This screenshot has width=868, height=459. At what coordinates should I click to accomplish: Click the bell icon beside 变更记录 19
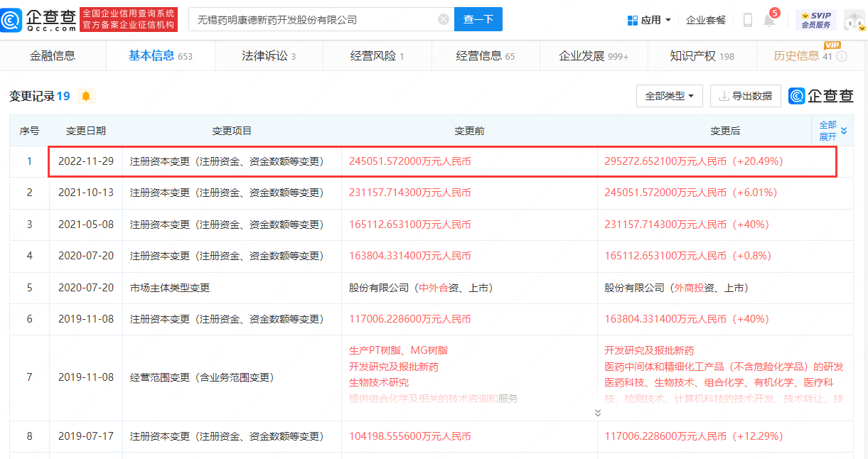coord(85,96)
